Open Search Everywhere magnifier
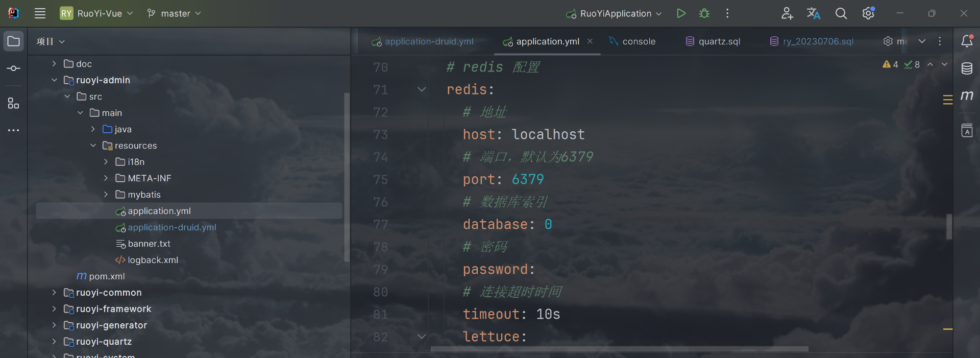This screenshot has width=980, height=358. click(841, 13)
